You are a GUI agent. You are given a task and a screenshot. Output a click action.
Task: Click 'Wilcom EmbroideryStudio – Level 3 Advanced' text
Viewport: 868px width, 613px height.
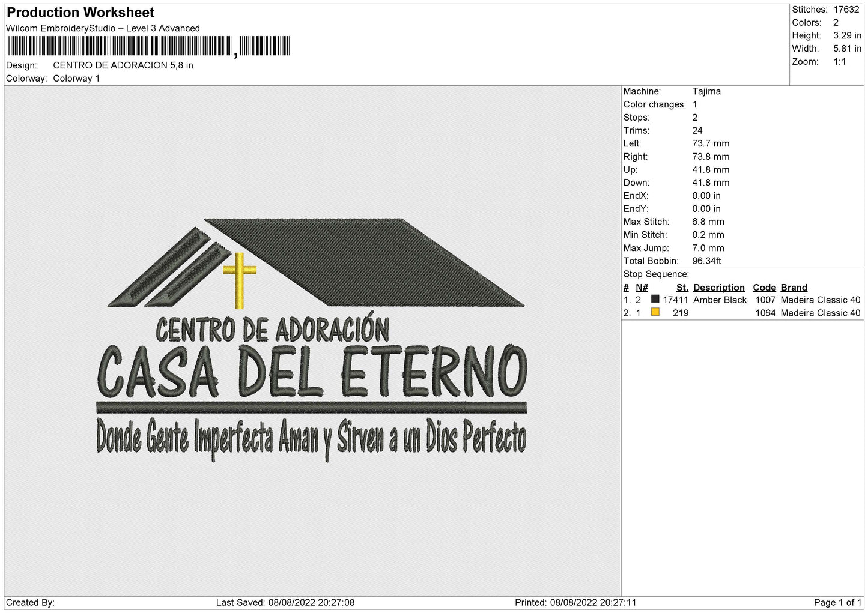103,28
